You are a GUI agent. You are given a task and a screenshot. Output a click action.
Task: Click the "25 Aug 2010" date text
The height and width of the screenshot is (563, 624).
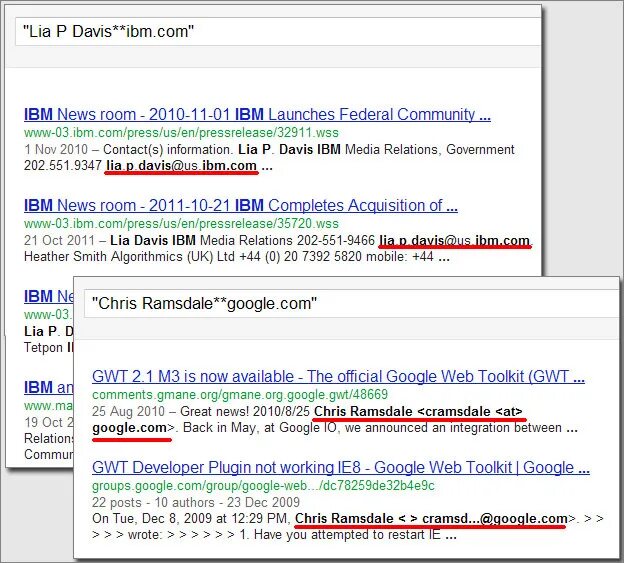click(x=128, y=411)
